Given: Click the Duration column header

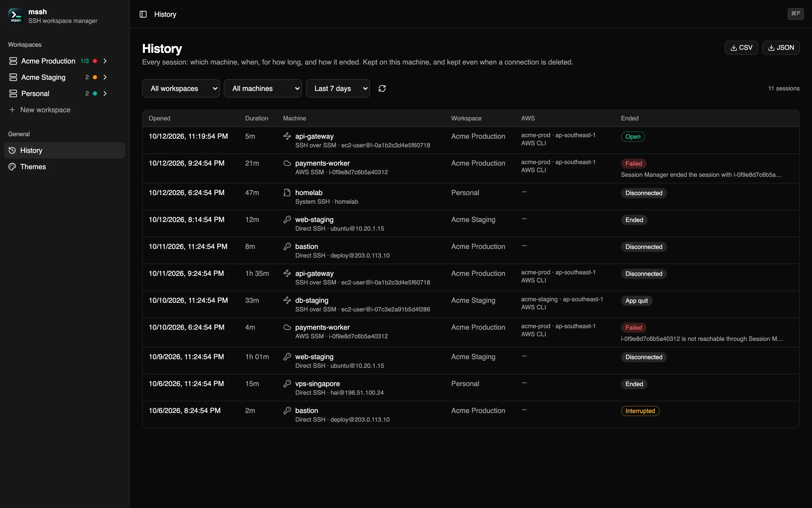Looking at the screenshot, I should pos(256,118).
